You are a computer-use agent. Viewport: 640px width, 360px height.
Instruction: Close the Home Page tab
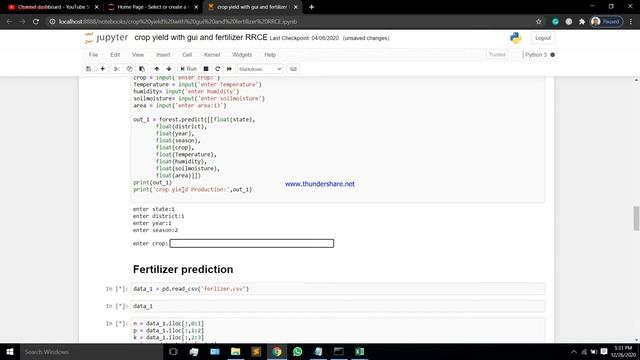196,7
